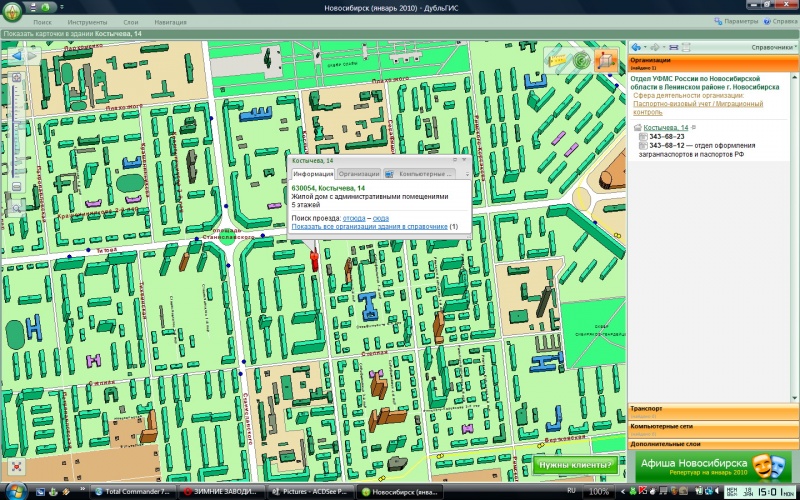
Task: Click the Нужны клиенты? button
Action: (576, 465)
